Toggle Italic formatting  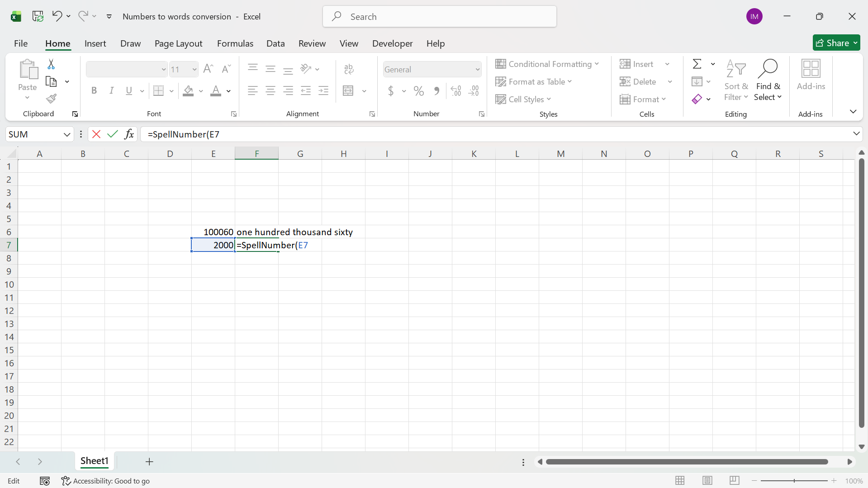(111, 91)
